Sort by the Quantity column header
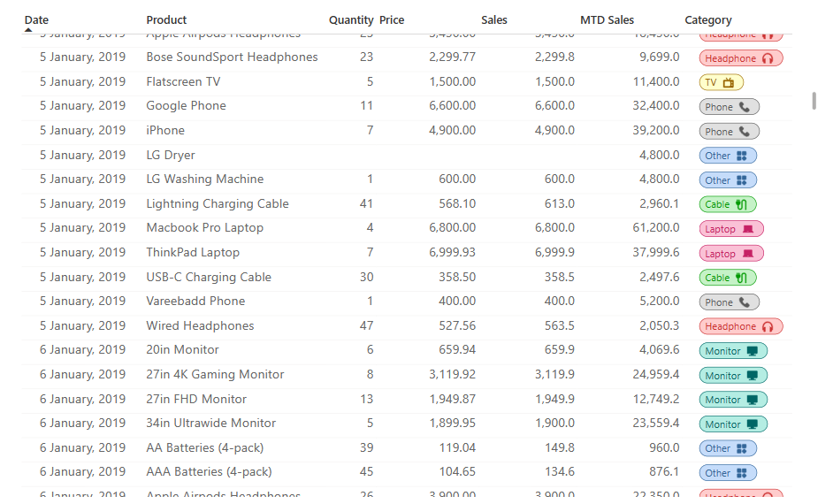This screenshot has height=504, width=833. 351,19
